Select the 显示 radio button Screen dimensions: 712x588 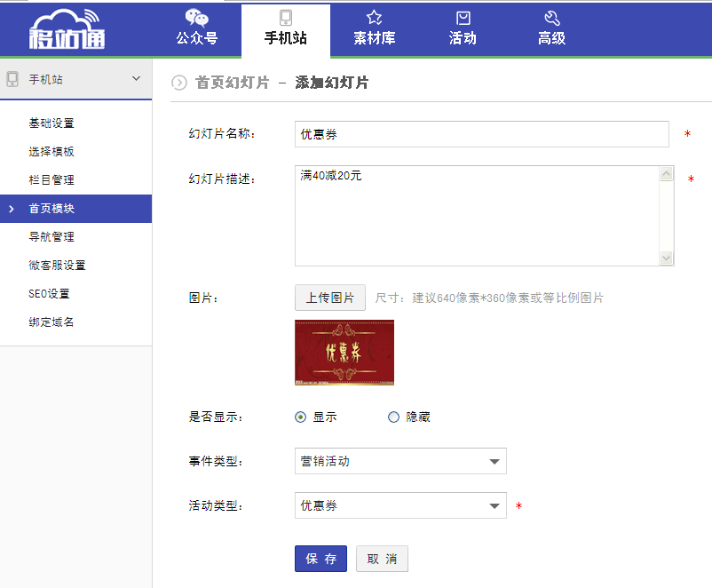click(301, 417)
